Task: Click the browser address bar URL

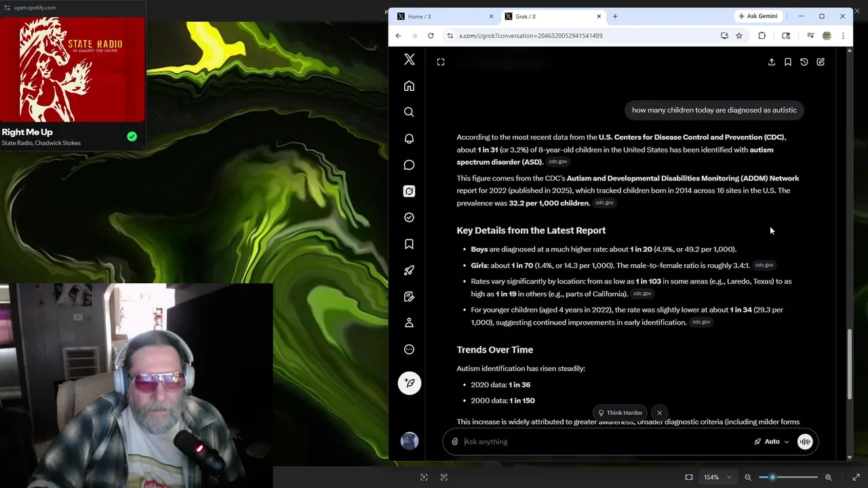Action: (x=530, y=36)
